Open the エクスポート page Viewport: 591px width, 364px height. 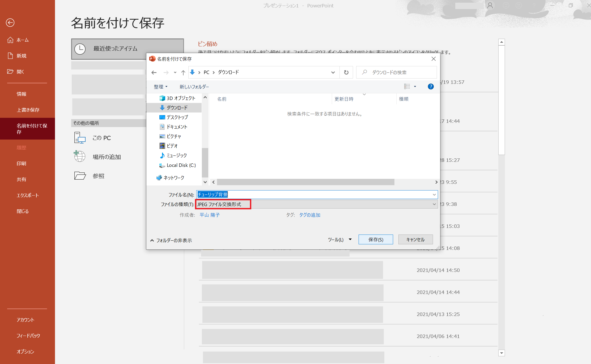point(27,195)
